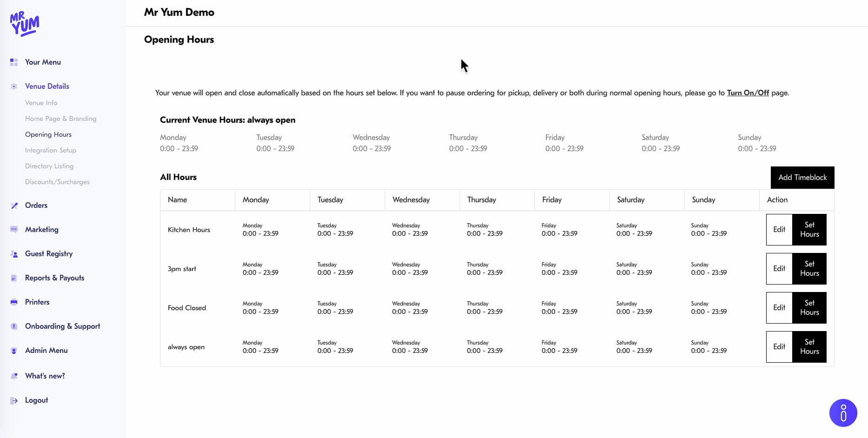868x438 pixels.
Task: Click the Venue Details gear icon
Action: (x=14, y=86)
